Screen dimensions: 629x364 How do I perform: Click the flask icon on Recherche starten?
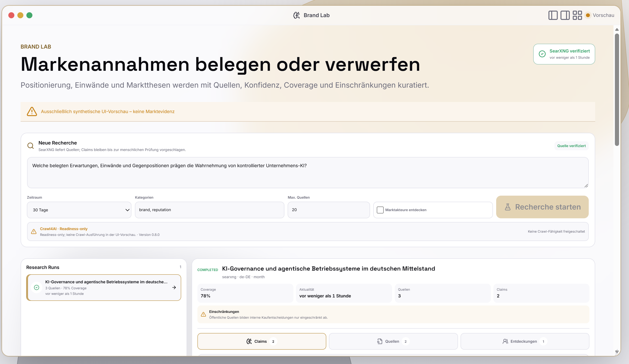(508, 207)
